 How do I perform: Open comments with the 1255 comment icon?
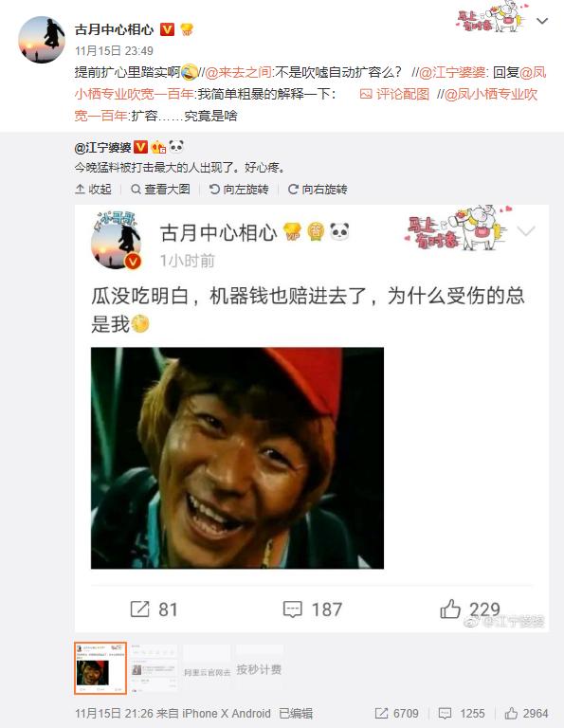446,713
